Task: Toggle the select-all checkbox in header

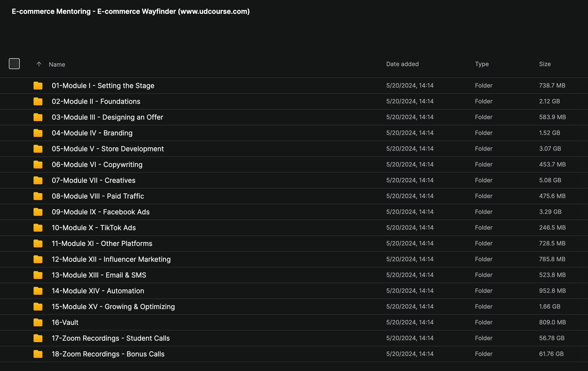Action: [x=14, y=64]
